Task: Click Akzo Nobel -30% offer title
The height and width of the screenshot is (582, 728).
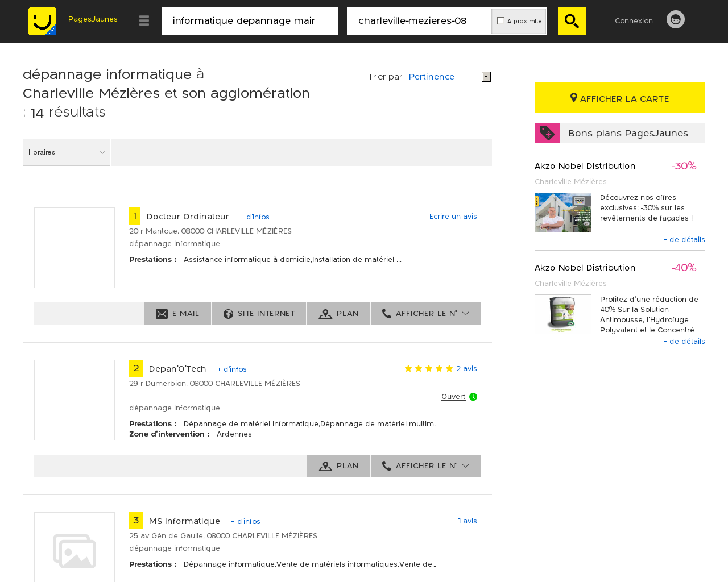Action: [x=585, y=166]
